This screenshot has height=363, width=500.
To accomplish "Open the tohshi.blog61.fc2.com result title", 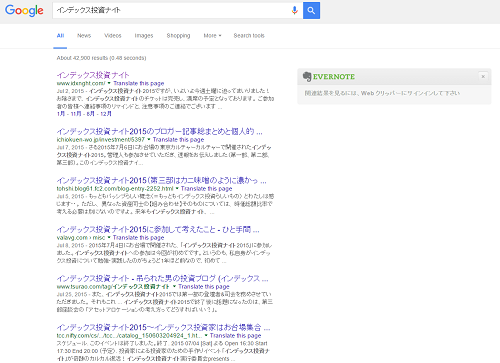I will [161, 180].
